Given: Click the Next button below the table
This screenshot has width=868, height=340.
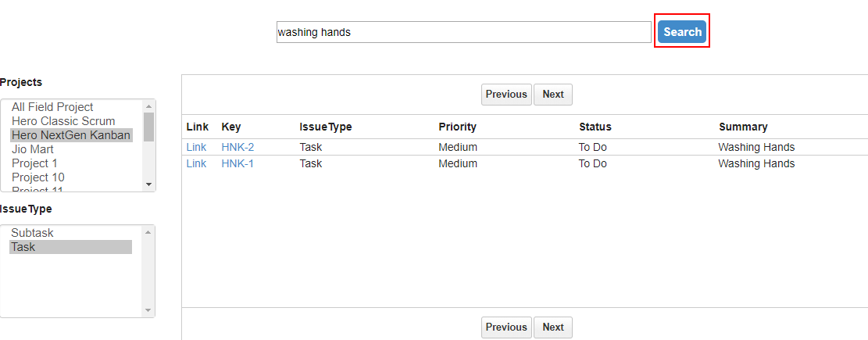Looking at the screenshot, I should [553, 327].
